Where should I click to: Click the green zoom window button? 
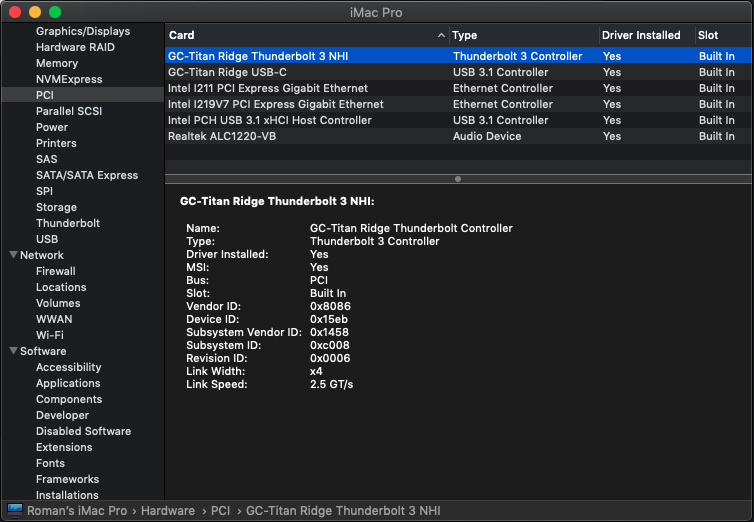click(x=55, y=12)
